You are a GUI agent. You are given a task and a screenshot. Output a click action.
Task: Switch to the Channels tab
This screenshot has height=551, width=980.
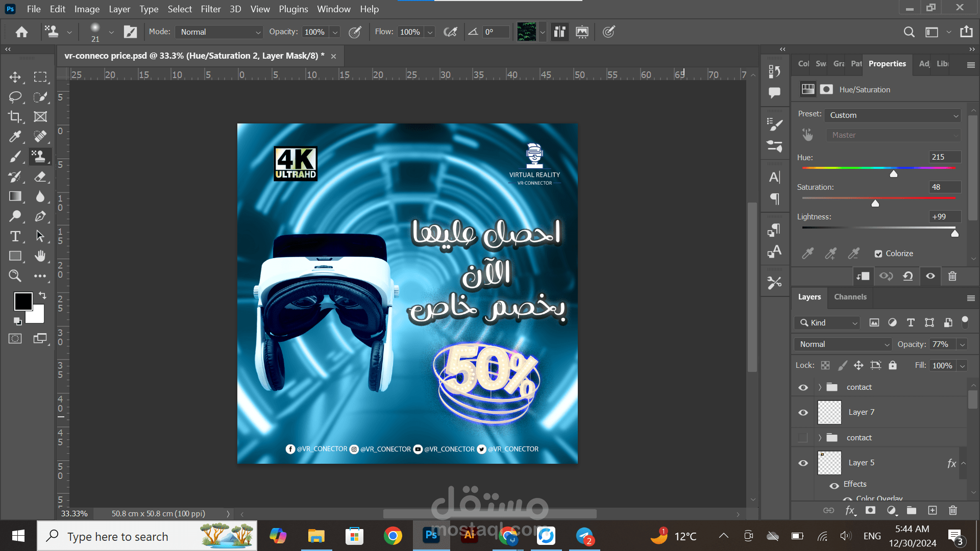(x=850, y=297)
